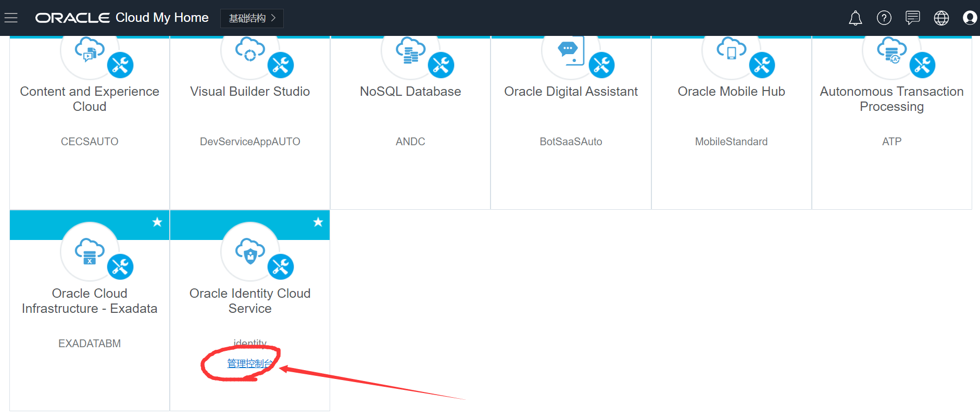Open the Oracle Digital Assistant title

571,92
